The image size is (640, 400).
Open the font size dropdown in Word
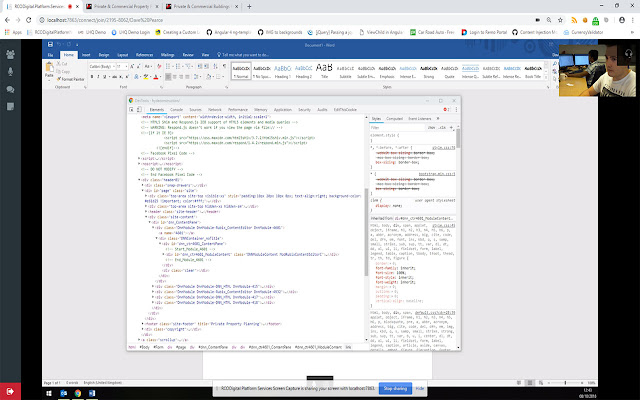(x=127, y=66)
